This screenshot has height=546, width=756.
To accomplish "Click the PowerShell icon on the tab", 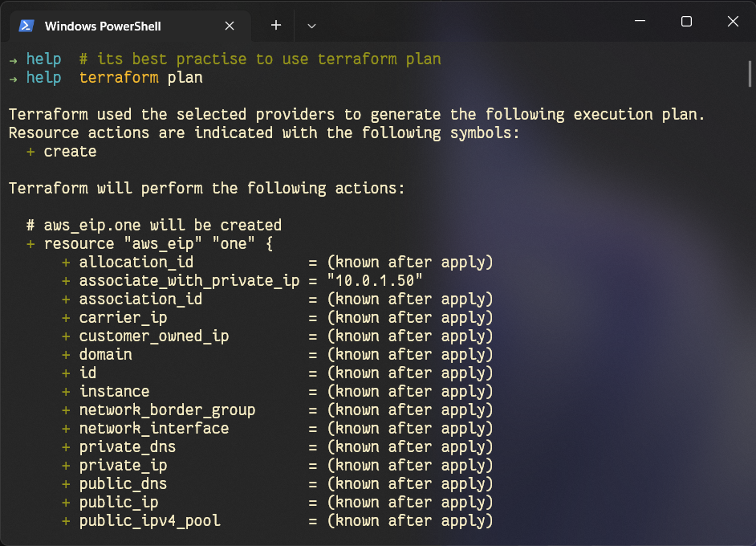I will click(26, 26).
